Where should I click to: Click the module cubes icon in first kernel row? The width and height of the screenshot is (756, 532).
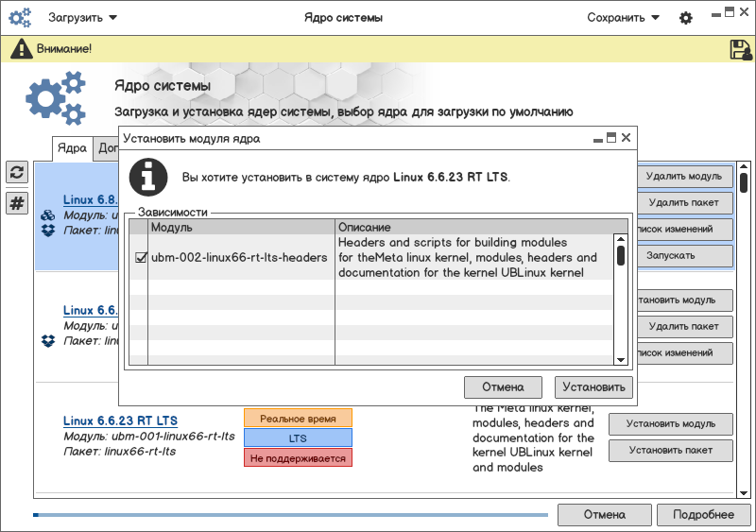pyautogui.click(x=48, y=215)
